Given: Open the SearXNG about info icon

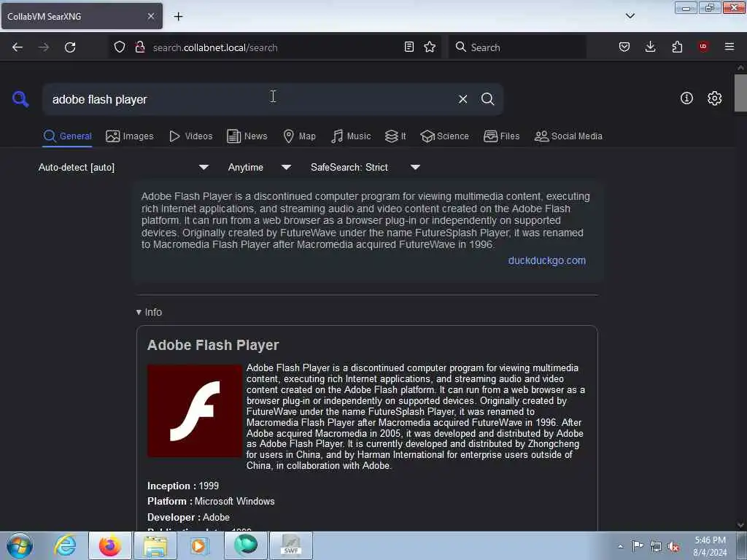Looking at the screenshot, I should [x=686, y=98].
